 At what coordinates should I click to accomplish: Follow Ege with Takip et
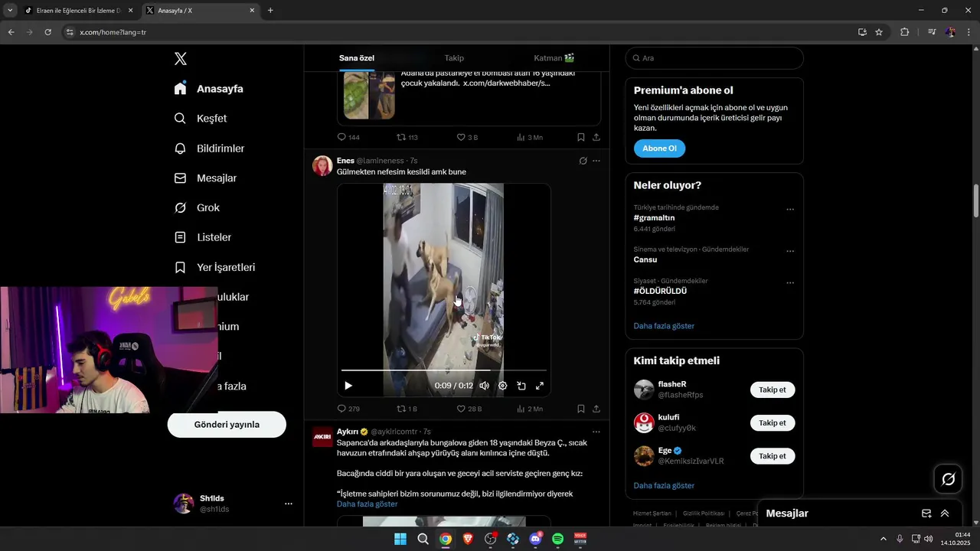[x=773, y=456]
